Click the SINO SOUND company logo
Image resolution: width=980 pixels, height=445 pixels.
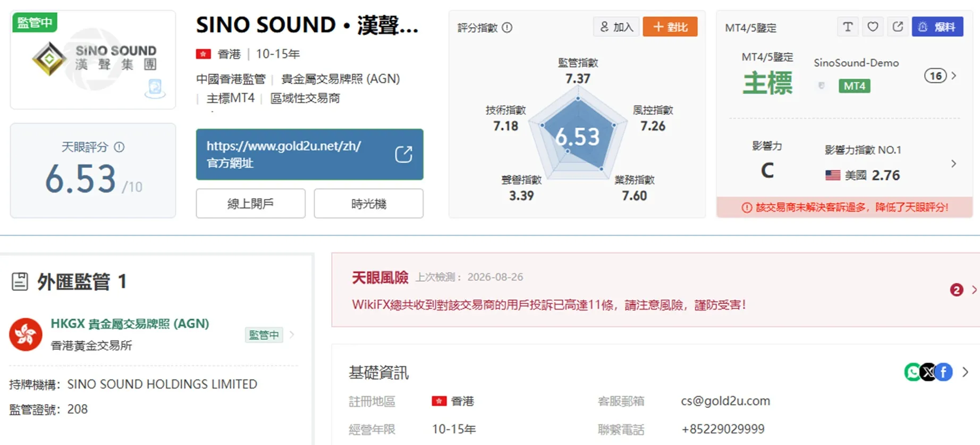(94, 58)
